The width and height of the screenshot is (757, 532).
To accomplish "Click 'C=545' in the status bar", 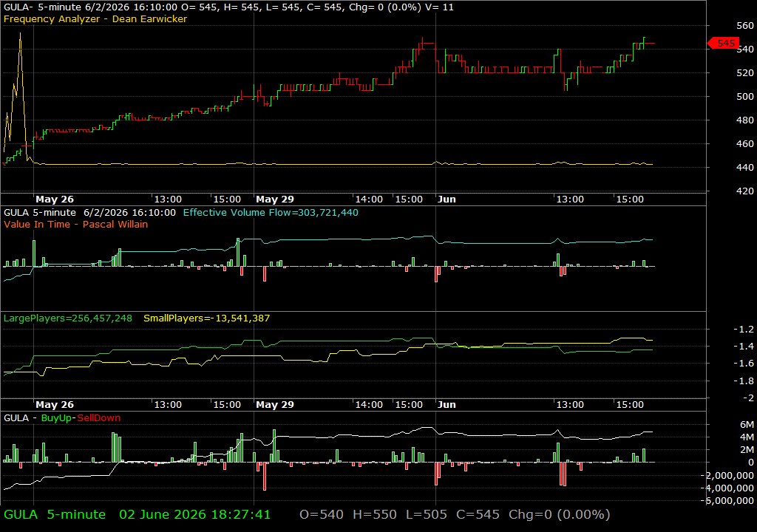I will pos(478,514).
